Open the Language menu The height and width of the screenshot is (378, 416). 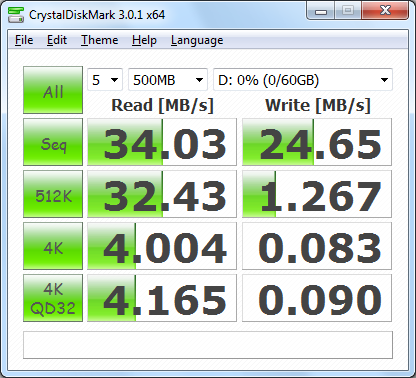click(x=197, y=40)
